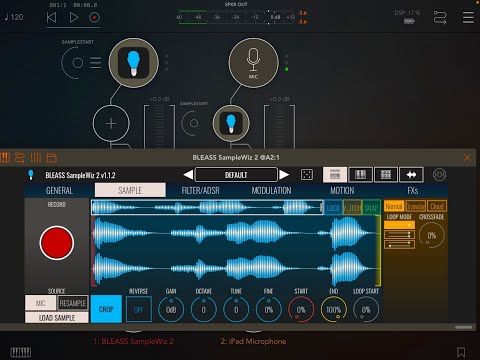480x360 pixels.
Task: Select the MIC input node
Action: [253, 63]
